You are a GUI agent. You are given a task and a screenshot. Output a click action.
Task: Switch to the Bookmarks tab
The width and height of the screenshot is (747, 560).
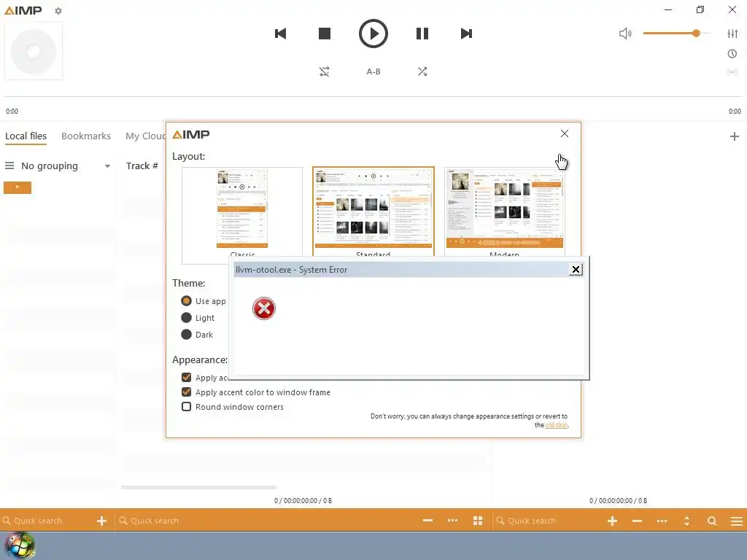(x=86, y=136)
